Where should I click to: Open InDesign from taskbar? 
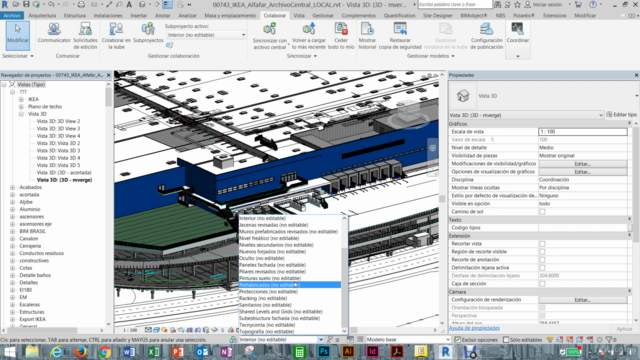point(372,351)
